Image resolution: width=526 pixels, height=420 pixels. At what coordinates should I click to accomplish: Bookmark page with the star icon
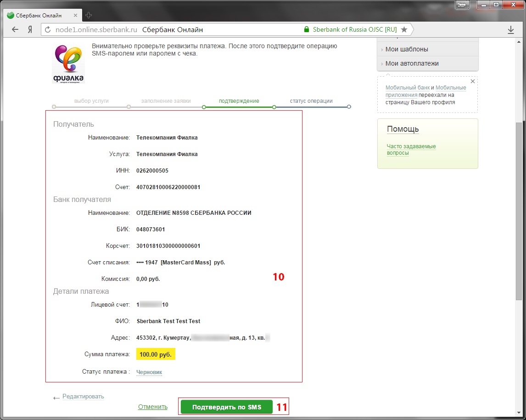[404, 29]
